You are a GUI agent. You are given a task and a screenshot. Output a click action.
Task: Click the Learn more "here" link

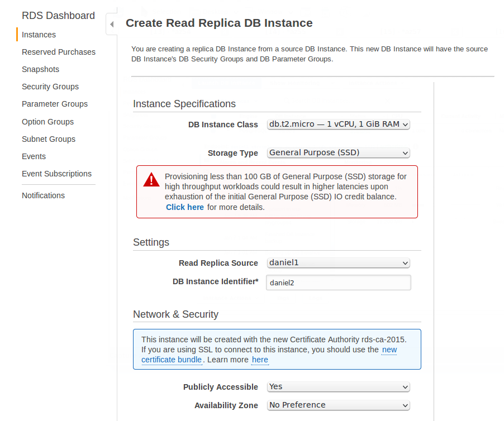[260, 360]
